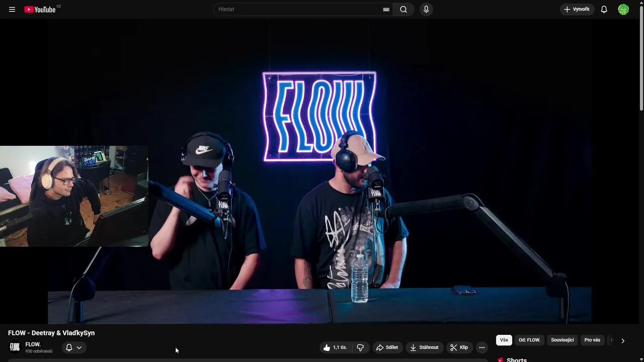Show more filter chips with the right arrow
The width and height of the screenshot is (644, 362).
[623, 340]
